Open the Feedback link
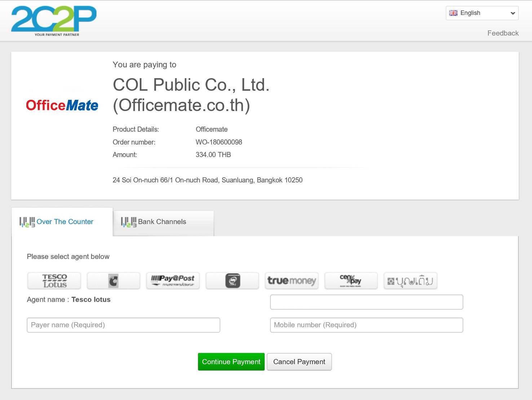Screen dimensions: 532x400 [503, 33]
